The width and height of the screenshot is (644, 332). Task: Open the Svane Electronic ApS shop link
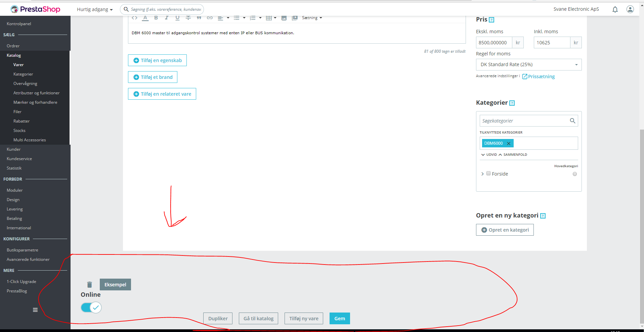click(576, 9)
